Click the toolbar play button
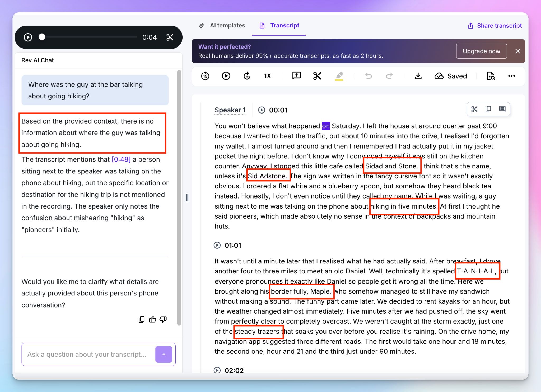Screen dimensions: 541x392 [x=226, y=76]
